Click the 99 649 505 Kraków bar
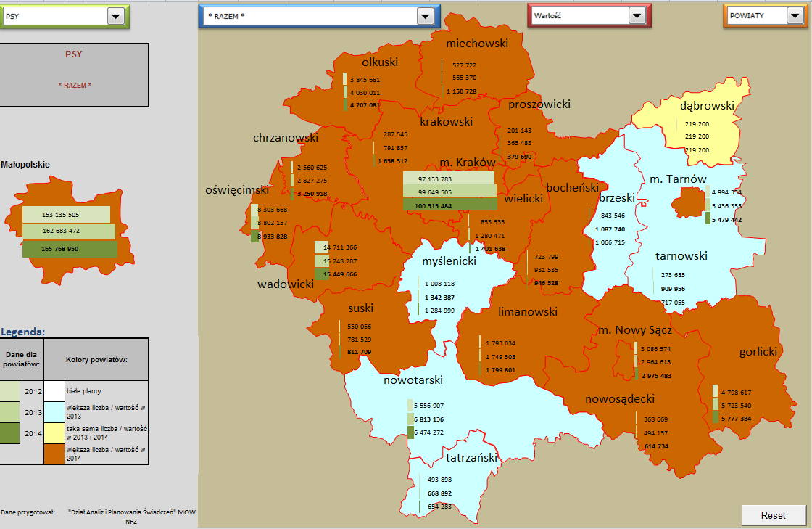 (x=450, y=192)
